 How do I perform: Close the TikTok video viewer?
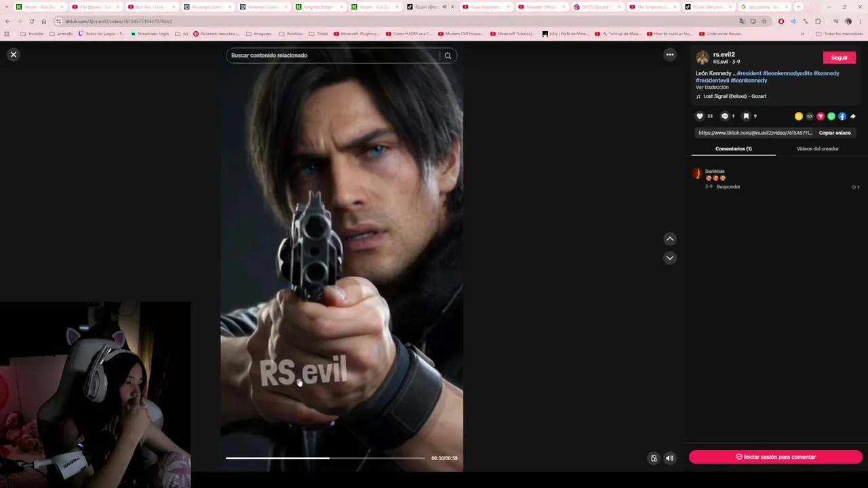click(x=13, y=54)
